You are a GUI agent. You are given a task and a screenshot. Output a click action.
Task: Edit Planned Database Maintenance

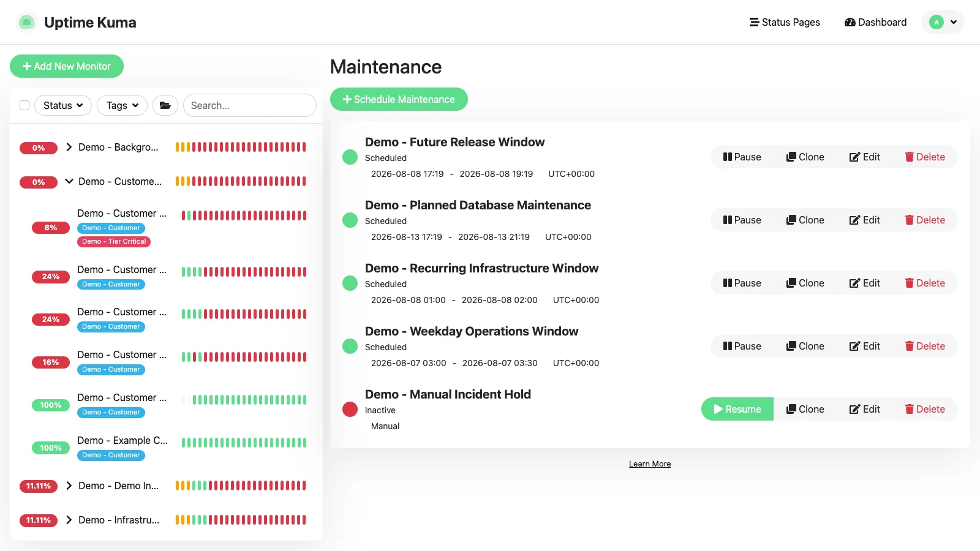864,220
